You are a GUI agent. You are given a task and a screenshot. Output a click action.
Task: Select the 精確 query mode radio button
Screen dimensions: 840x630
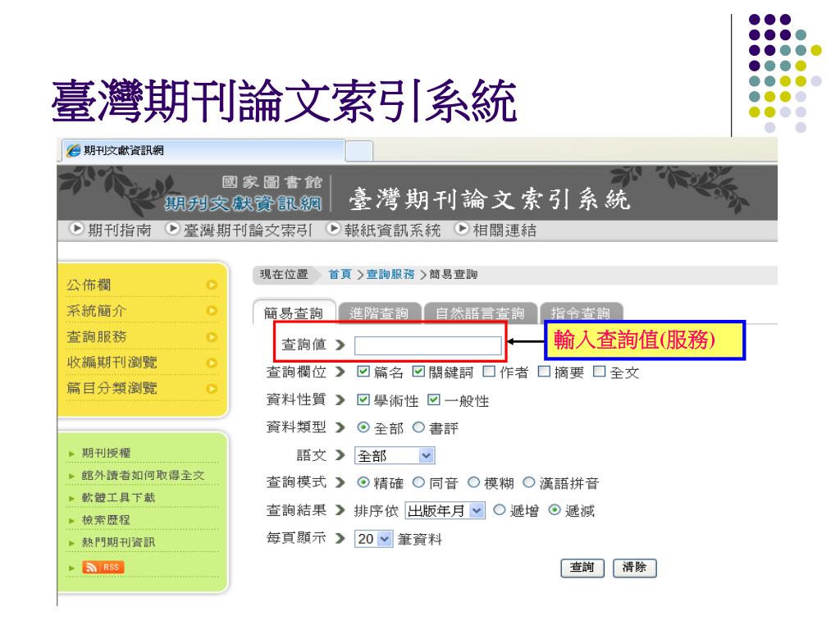click(x=363, y=482)
